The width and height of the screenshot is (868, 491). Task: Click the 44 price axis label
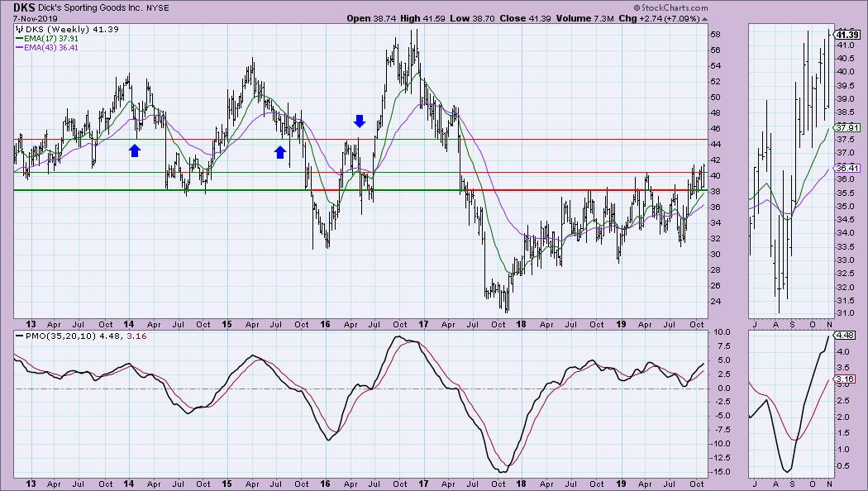click(x=715, y=145)
